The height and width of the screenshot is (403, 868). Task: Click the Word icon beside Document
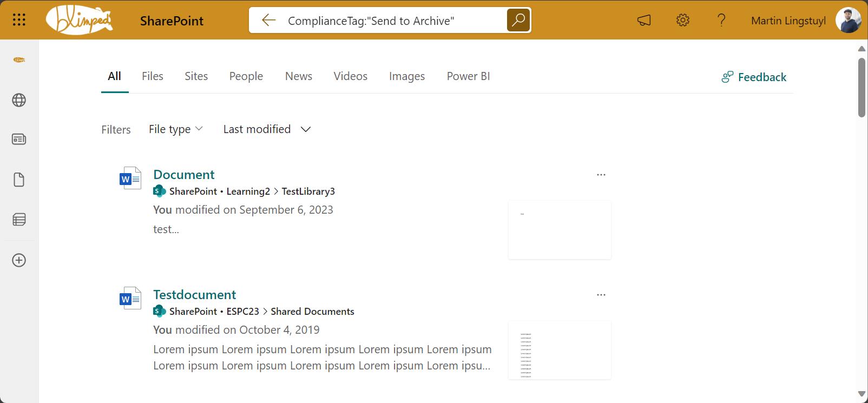tap(130, 178)
